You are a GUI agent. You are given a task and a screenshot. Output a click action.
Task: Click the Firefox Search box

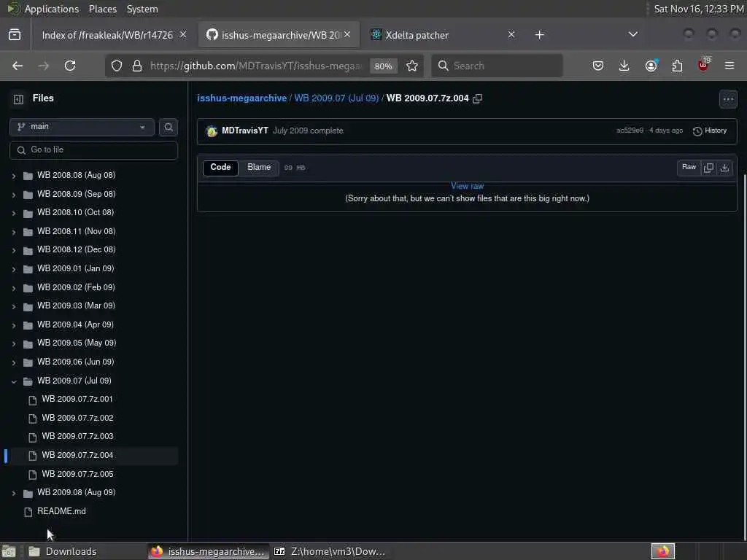click(497, 66)
